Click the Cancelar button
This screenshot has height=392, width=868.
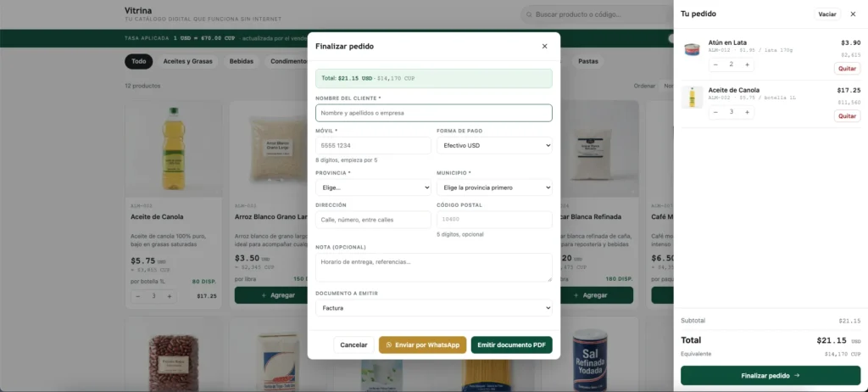tap(353, 344)
